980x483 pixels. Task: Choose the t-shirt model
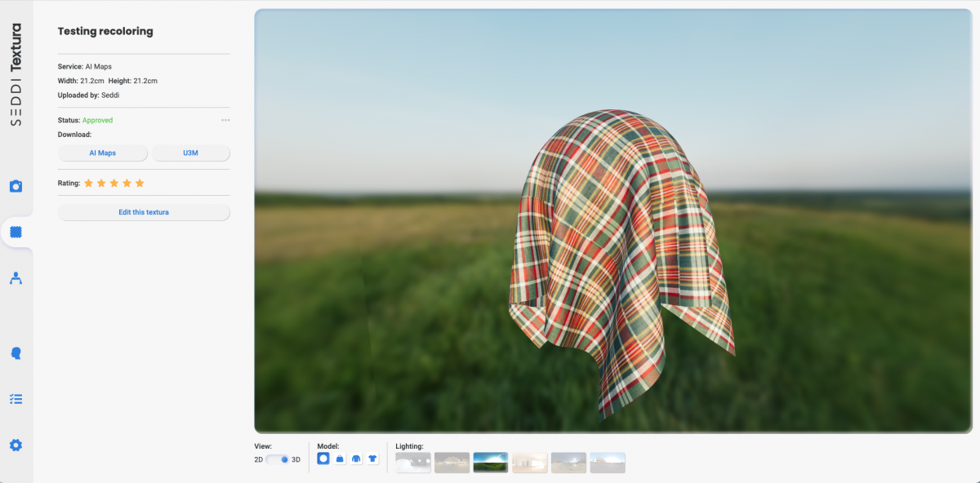click(372, 459)
